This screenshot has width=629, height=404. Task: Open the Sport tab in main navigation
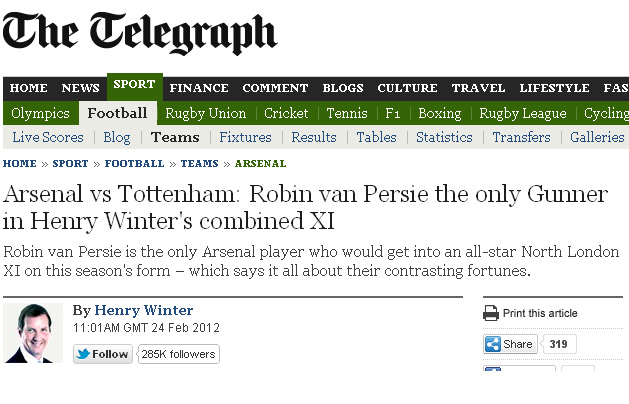[135, 86]
